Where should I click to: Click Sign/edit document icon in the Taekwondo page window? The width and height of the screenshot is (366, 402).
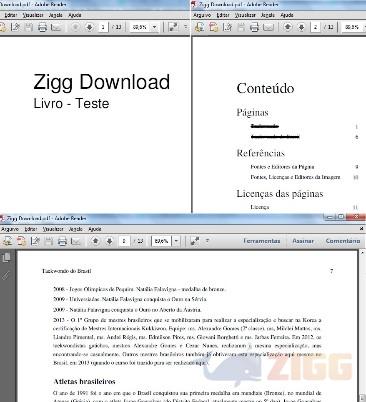tap(35, 241)
